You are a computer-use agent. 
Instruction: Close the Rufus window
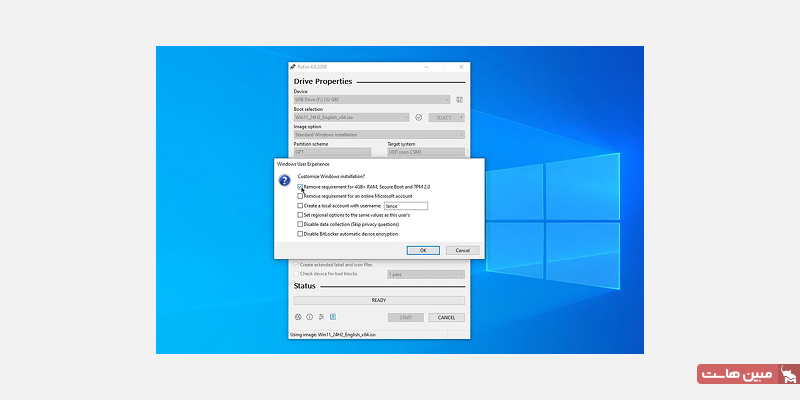pos(461,67)
